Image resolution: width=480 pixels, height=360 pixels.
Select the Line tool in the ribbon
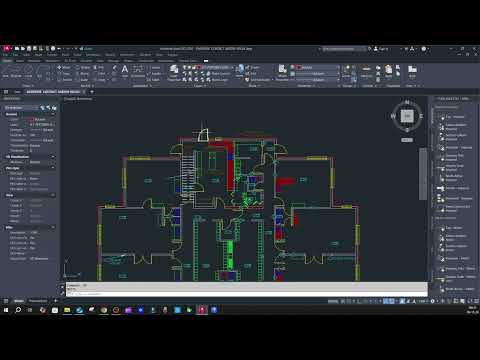pyautogui.click(x=5, y=71)
